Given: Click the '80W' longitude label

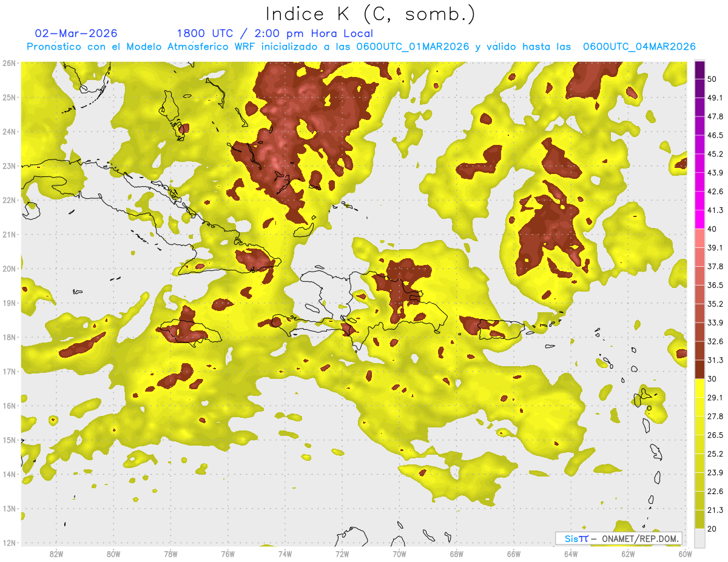Looking at the screenshot, I should pos(113,554).
